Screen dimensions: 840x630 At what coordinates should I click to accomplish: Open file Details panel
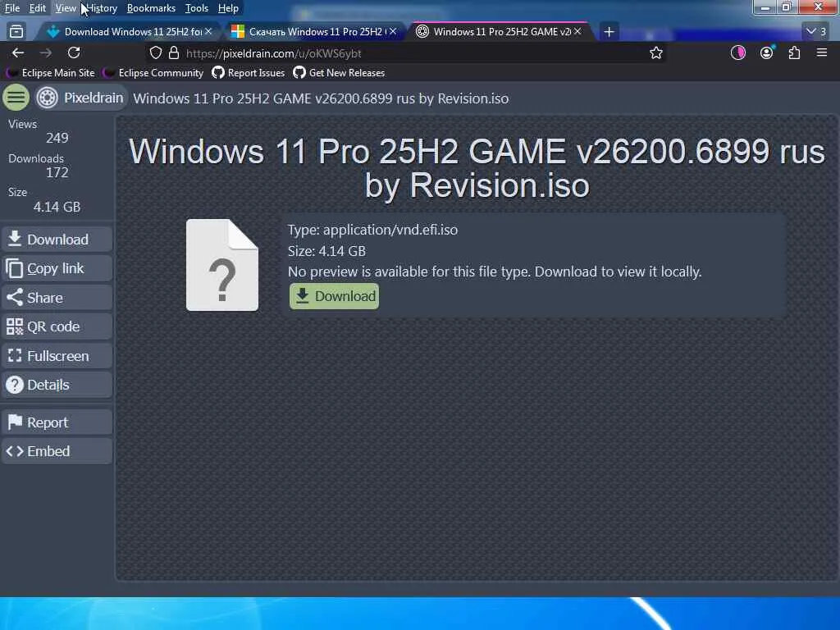pyautogui.click(x=57, y=385)
